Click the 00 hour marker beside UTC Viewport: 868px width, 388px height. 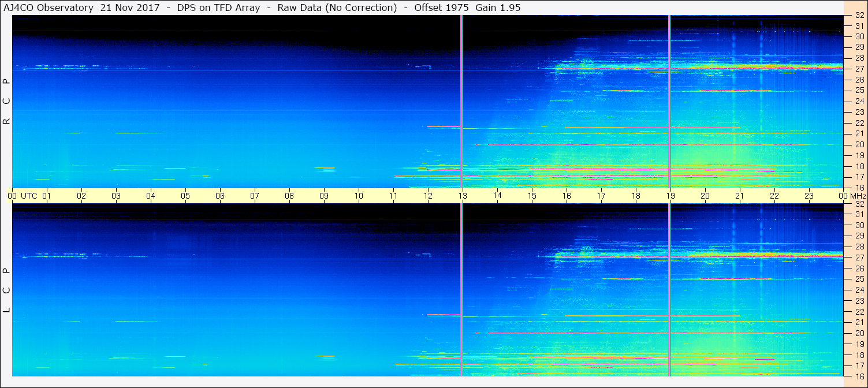tap(12, 196)
